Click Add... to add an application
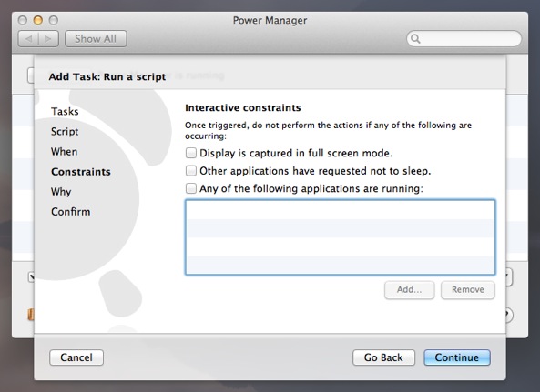The width and height of the screenshot is (540, 392). pos(409,289)
